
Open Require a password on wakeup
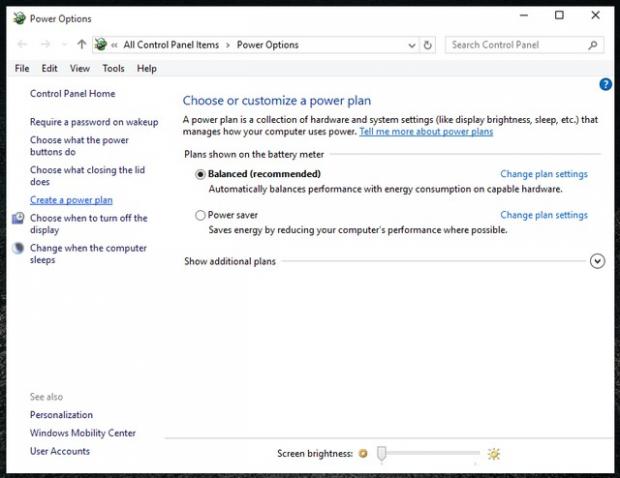pyautogui.click(x=94, y=122)
